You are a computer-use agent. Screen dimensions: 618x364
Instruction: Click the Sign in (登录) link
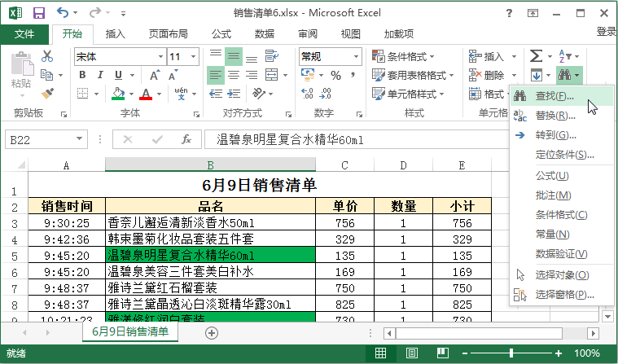pos(606,31)
